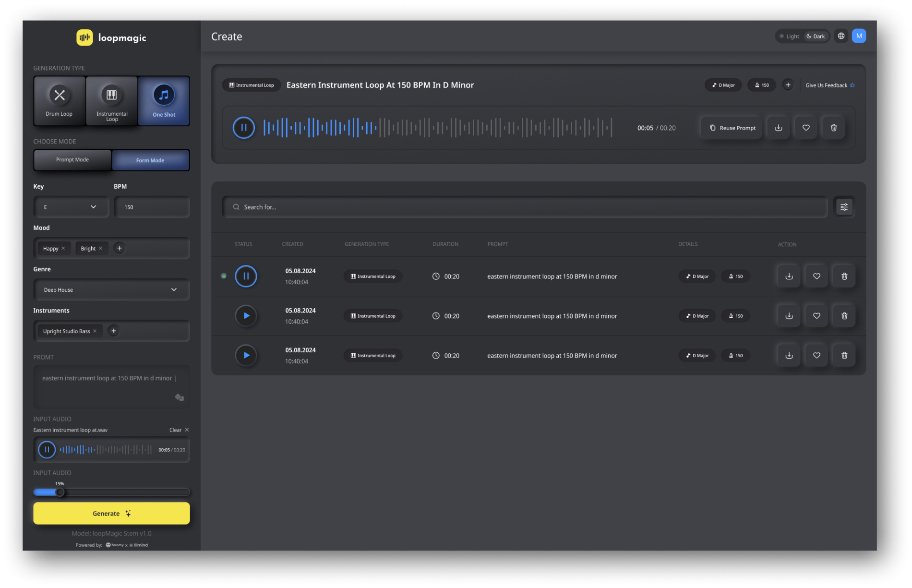Click the Action column header
Screen dimensions: 912x588
click(x=787, y=244)
